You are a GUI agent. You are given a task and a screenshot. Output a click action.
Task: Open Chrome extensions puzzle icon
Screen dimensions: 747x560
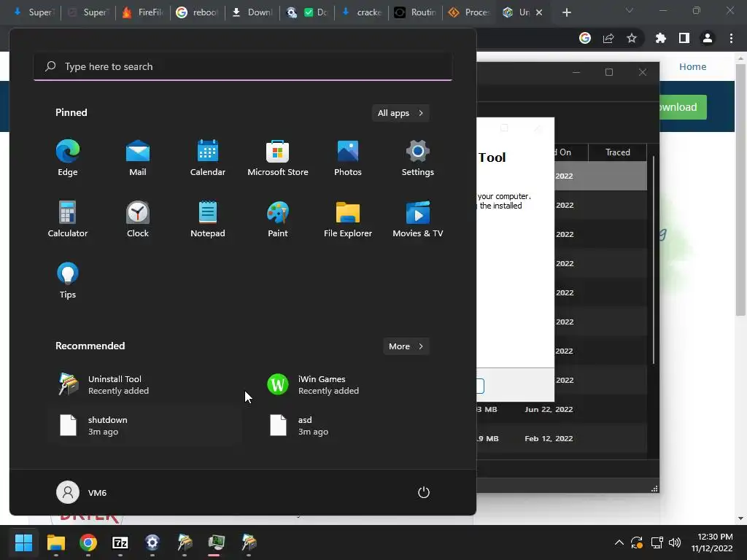[x=661, y=38]
